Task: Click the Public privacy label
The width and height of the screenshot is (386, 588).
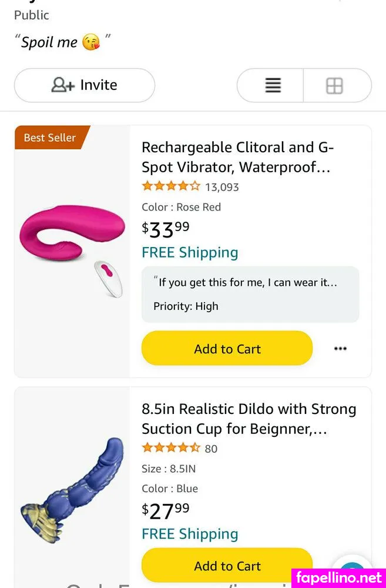Action: point(32,15)
